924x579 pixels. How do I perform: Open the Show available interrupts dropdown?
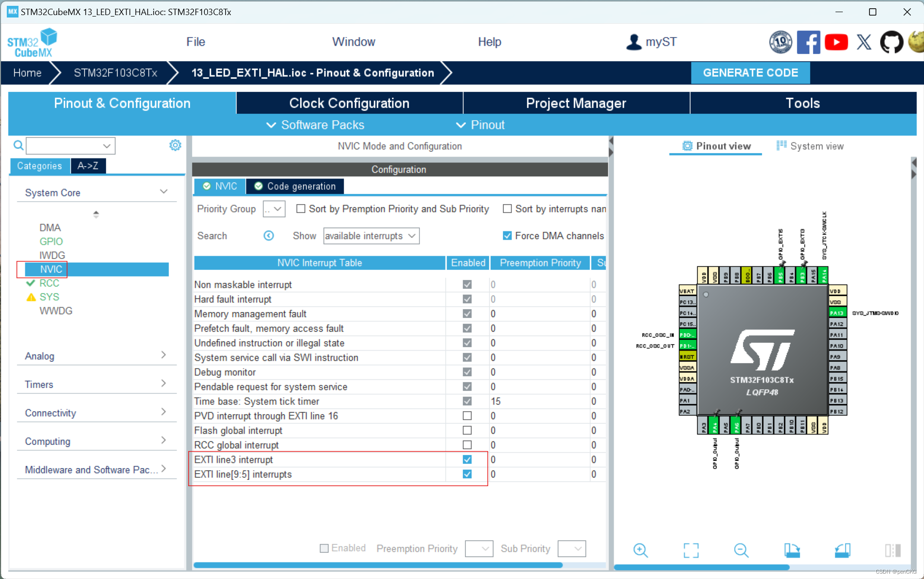(x=371, y=236)
